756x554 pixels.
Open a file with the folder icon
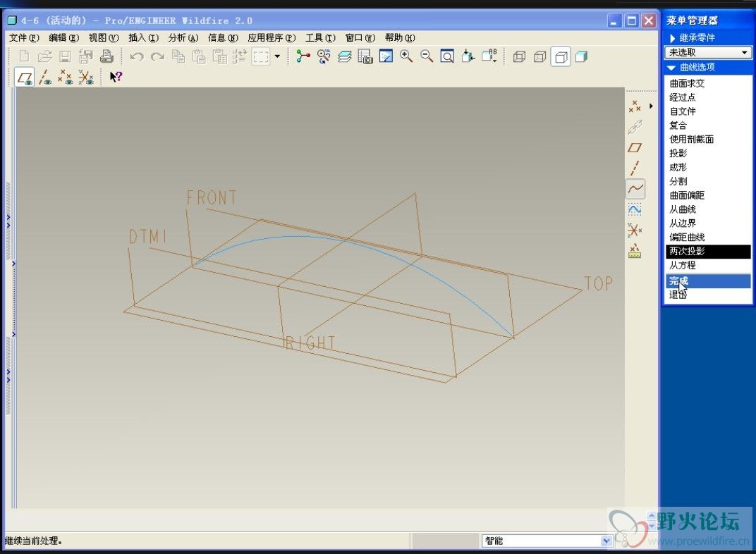point(45,56)
